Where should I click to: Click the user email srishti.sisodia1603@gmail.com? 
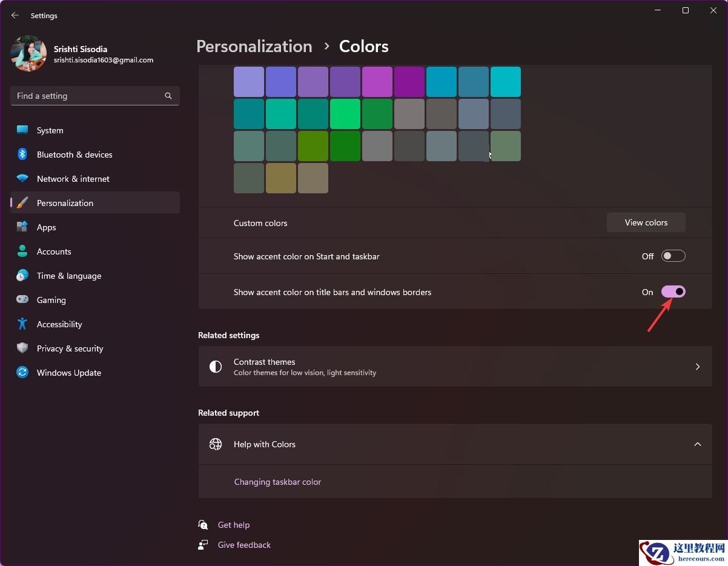[x=104, y=60]
